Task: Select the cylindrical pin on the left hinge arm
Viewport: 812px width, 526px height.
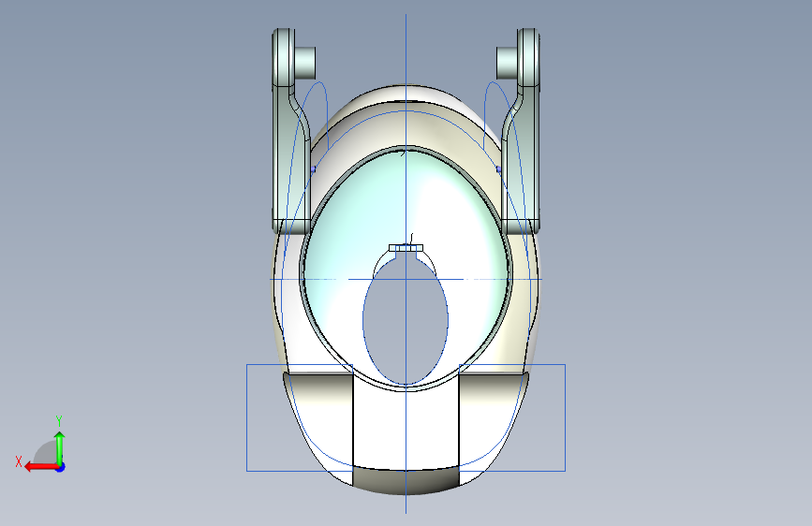Action: click(x=305, y=63)
